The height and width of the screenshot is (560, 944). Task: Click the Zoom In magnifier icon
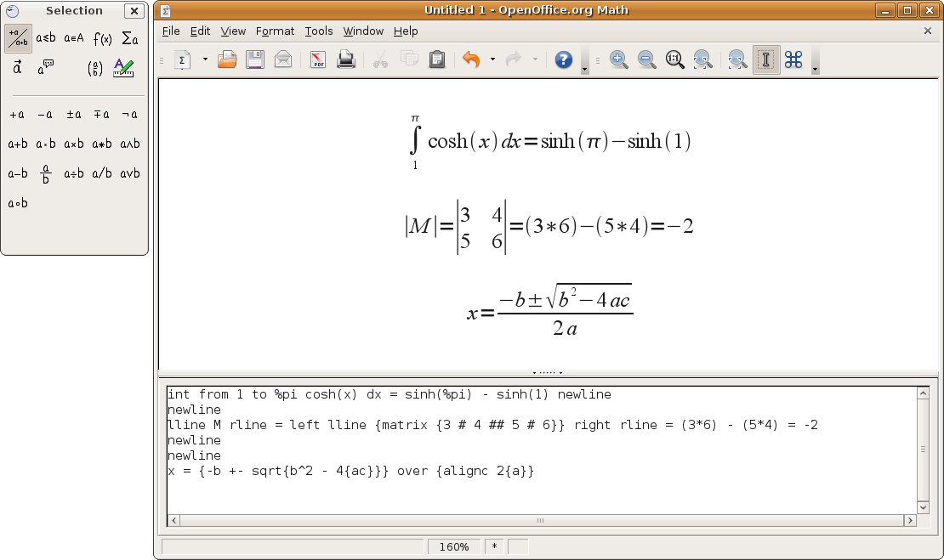coord(619,59)
